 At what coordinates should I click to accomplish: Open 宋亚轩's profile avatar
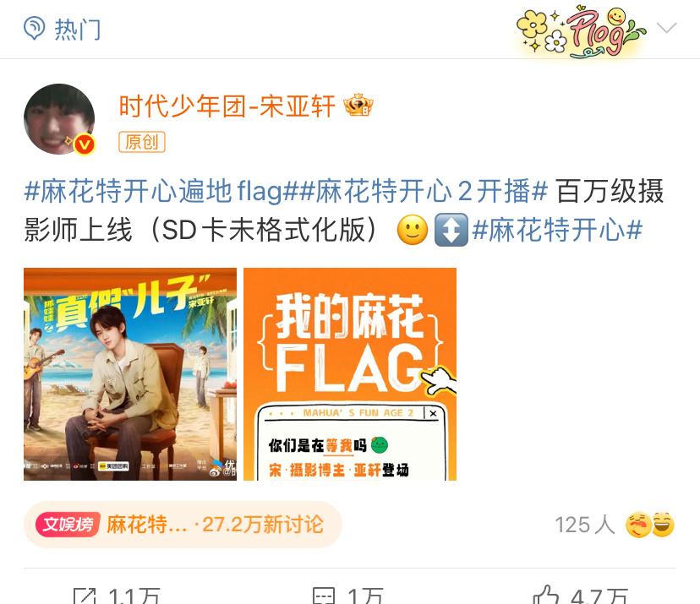click(x=59, y=119)
